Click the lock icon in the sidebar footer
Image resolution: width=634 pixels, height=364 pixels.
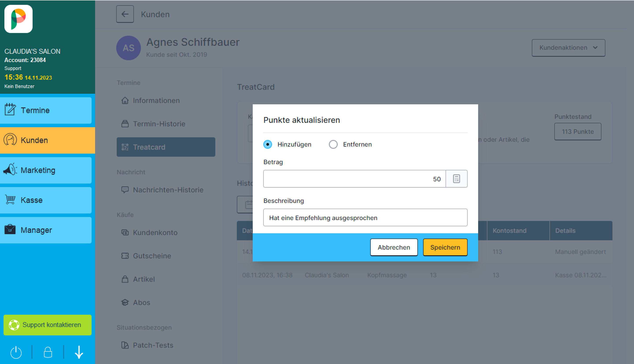[48, 352]
